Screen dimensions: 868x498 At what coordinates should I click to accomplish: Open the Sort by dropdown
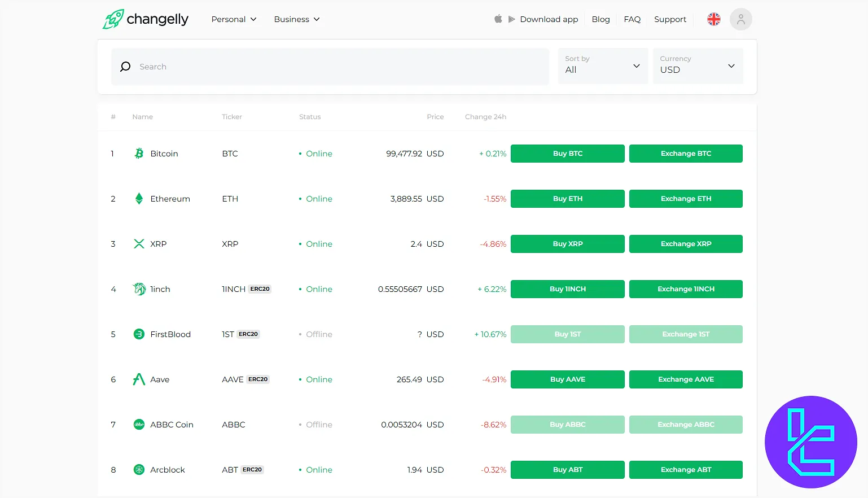(603, 66)
